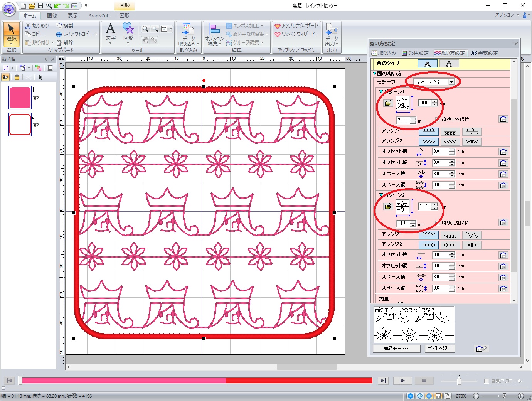Select second アレンジ1 option under パターン1
Viewport: 532px width, 401px height.
(450, 132)
